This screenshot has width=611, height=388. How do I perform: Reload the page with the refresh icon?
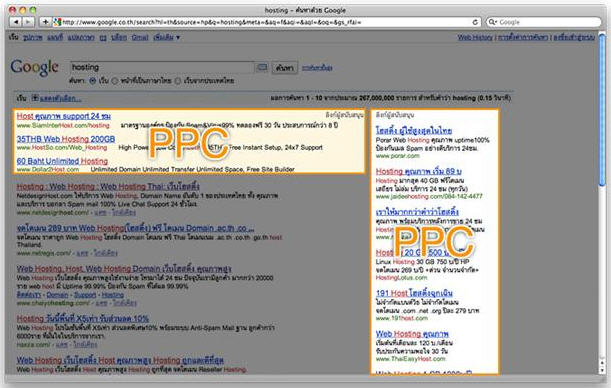(x=475, y=22)
